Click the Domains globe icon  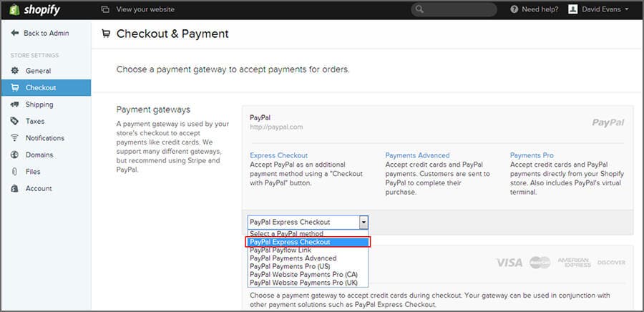click(x=15, y=155)
